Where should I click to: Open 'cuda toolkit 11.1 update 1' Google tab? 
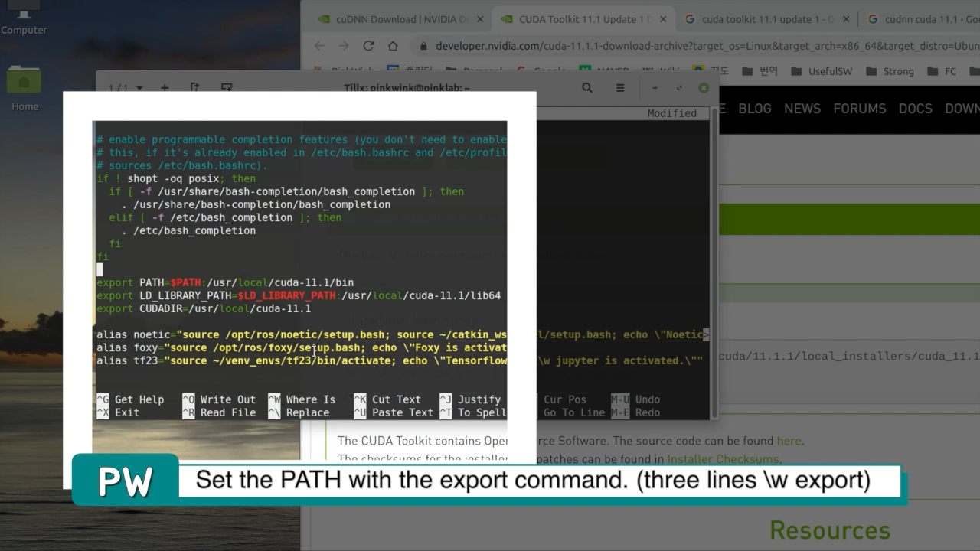click(766, 20)
